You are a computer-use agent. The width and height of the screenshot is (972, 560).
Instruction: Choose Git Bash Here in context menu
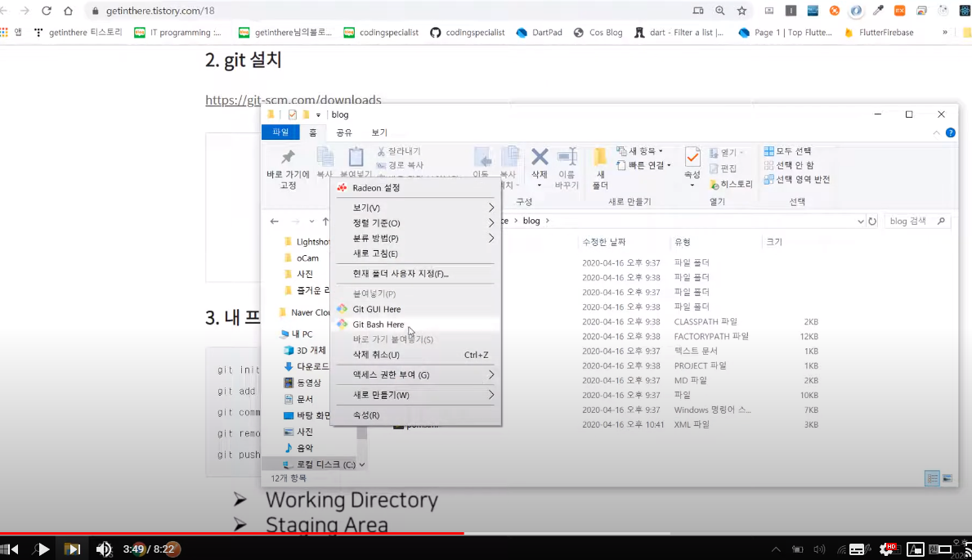[x=378, y=325]
